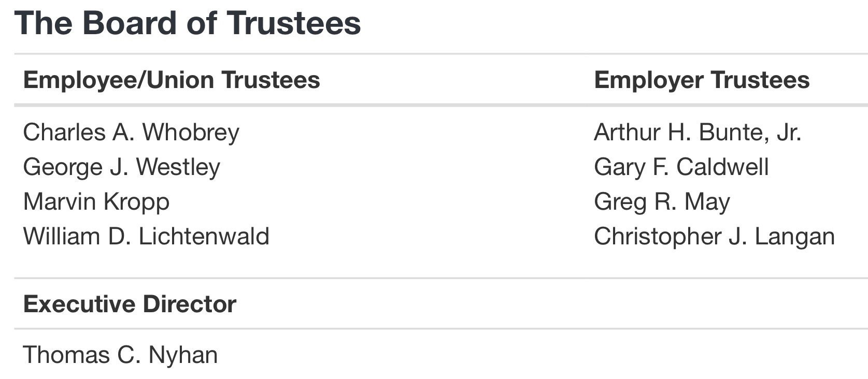Select the Employee/Union Trustees column header
868x379 pixels.
pos(172,80)
